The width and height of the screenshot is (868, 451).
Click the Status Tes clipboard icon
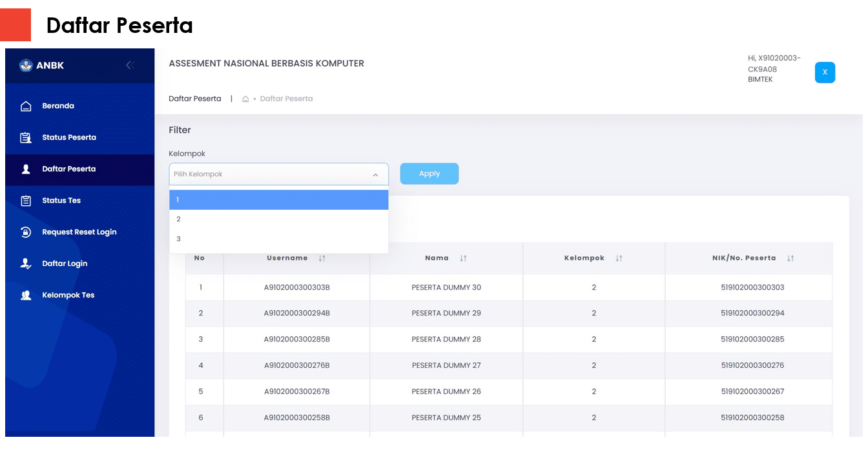(x=26, y=201)
